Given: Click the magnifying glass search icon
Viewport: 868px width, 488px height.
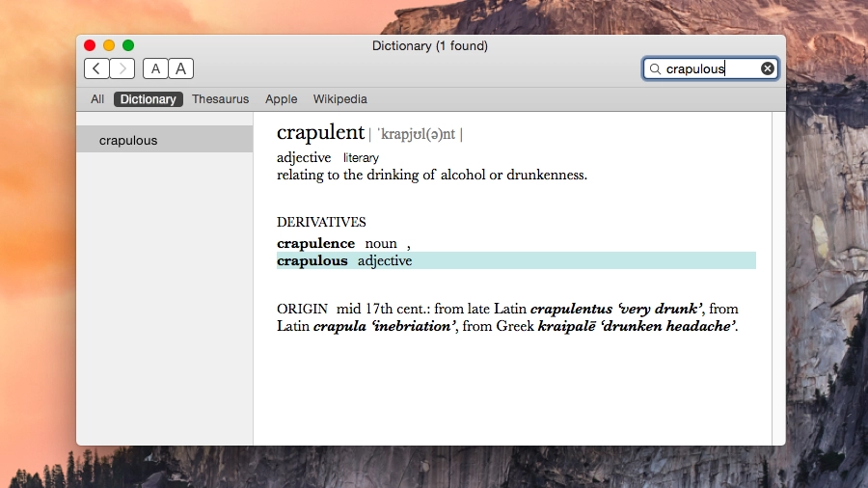Looking at the screenshot, I should (x=655, y=68).
